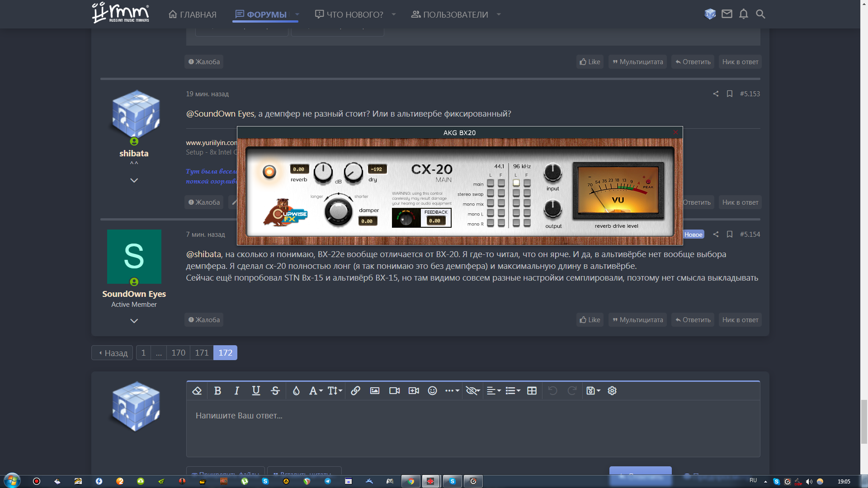Click the insert image icon
The width and height of the screenshot is (868, 488).
(375, 391)
